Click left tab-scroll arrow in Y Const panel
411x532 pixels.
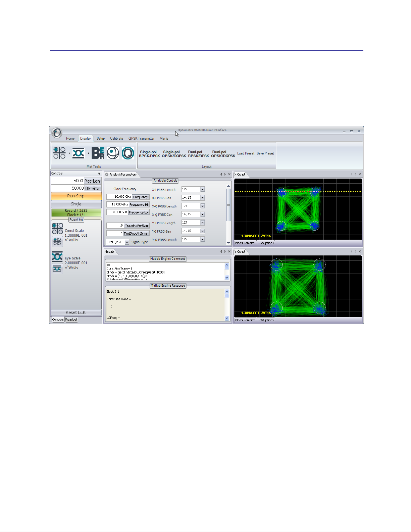pyautogui.click(x=352, y=251)
